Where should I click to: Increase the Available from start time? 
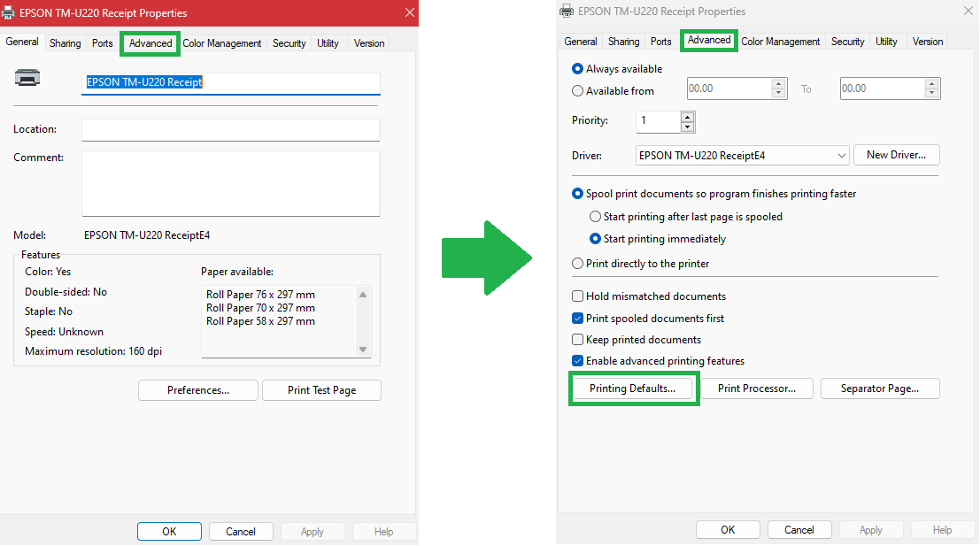point(779,84)
